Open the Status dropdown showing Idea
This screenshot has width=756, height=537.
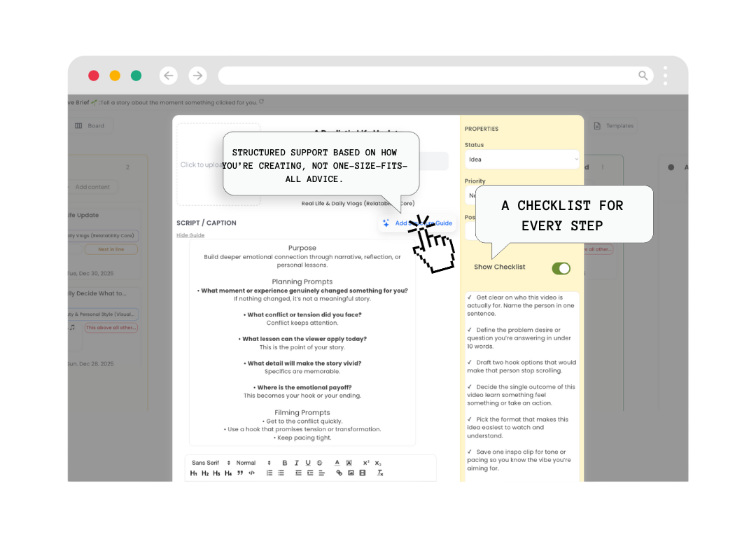(521, 160)
